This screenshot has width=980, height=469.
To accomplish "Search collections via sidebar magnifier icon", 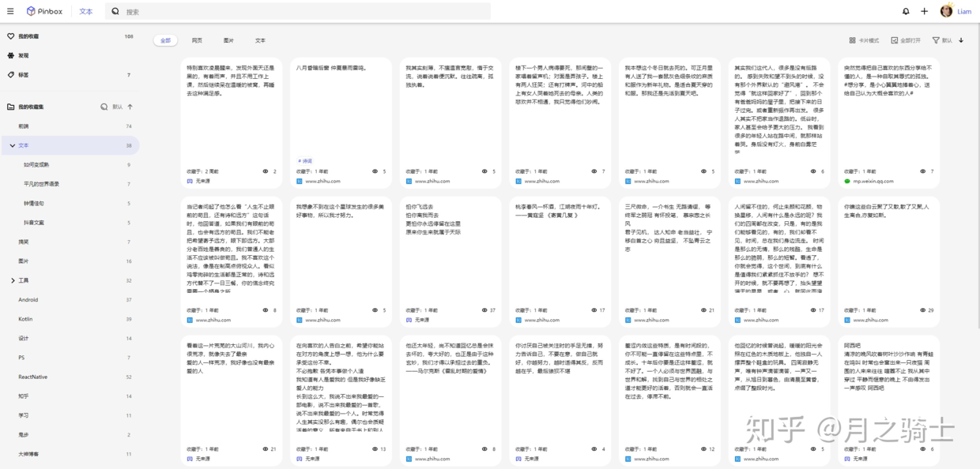I will (x=104, y=107).
